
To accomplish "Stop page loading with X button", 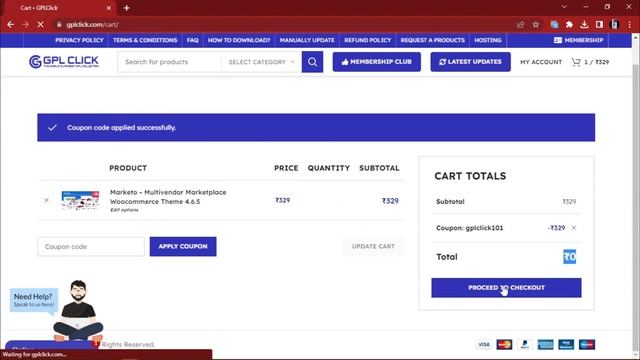I will click(x=40, y=24).
